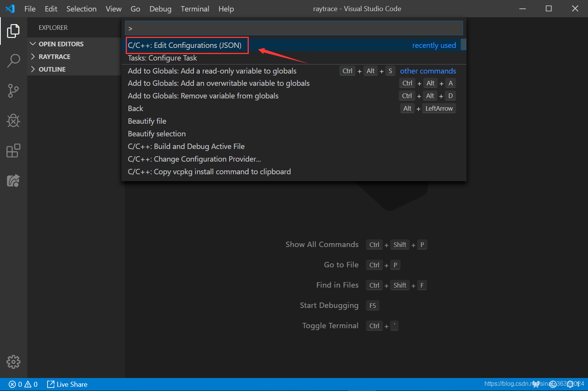Click the Toggle Terminal hint
The height and width of the screenshot is (391, 588).
click(x=330, y=326)
